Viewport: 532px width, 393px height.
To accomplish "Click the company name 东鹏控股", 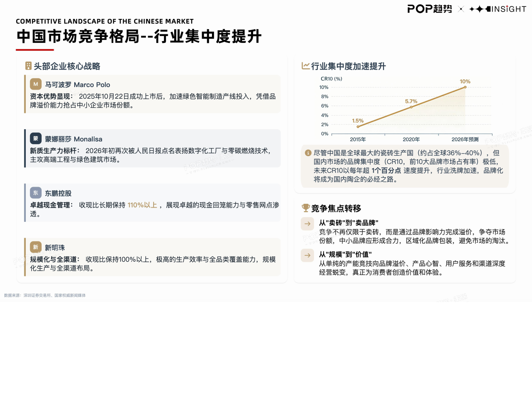I will click(x=58, y=193).
